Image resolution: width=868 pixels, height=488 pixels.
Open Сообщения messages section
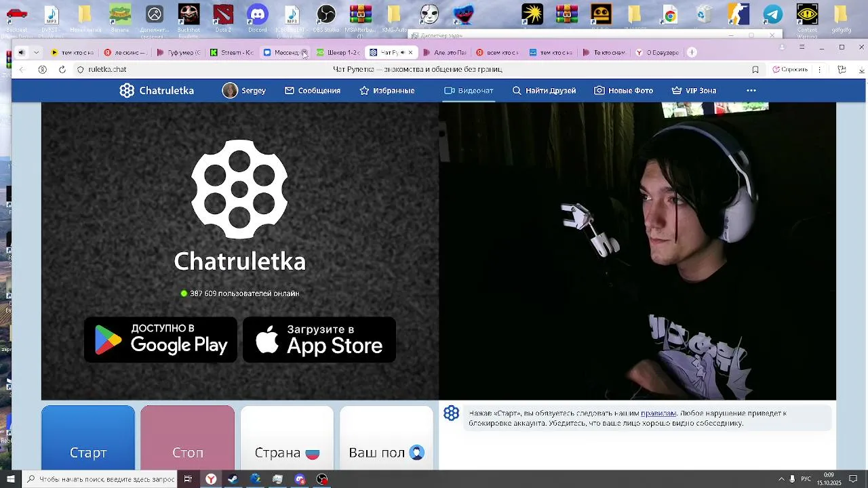pyautogui.click(x=313, y=91)
